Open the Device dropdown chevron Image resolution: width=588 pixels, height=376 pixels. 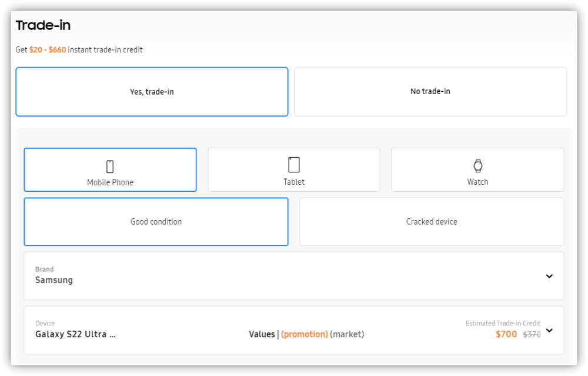click(549, 330)
